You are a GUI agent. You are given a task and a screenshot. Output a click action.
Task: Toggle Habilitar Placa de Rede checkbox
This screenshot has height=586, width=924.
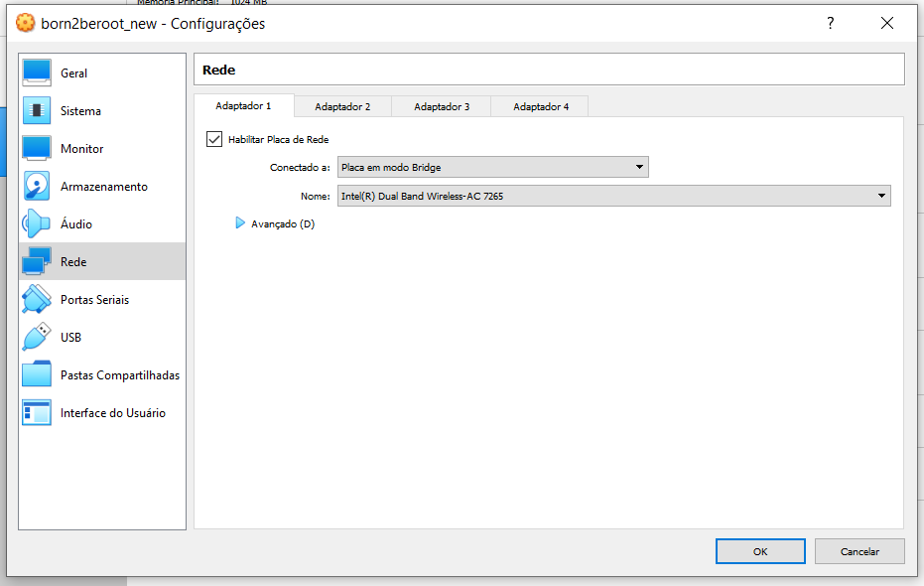point(214,139)
